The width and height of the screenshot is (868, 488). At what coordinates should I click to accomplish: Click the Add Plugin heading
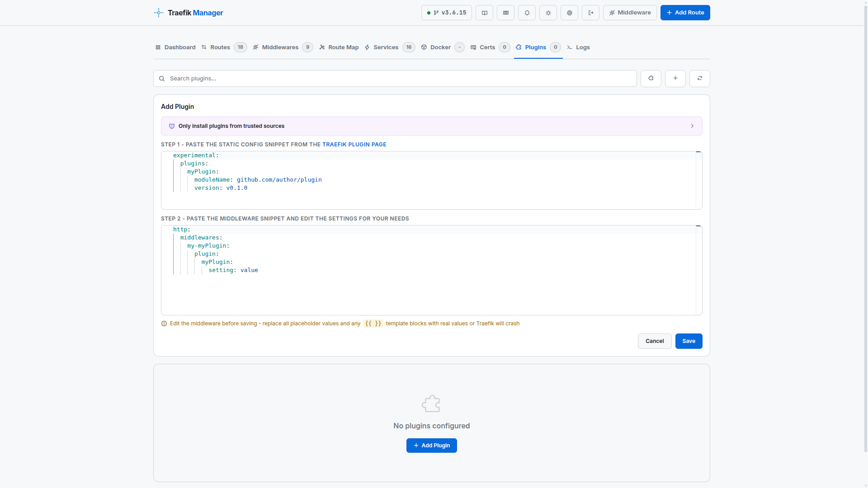[177, 107]
